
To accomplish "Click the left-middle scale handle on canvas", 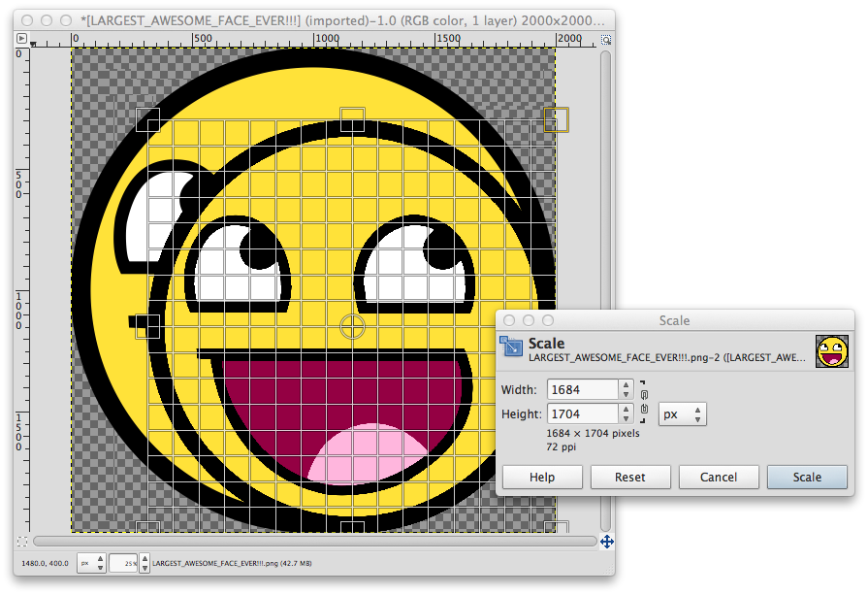I will click(147, 326).
